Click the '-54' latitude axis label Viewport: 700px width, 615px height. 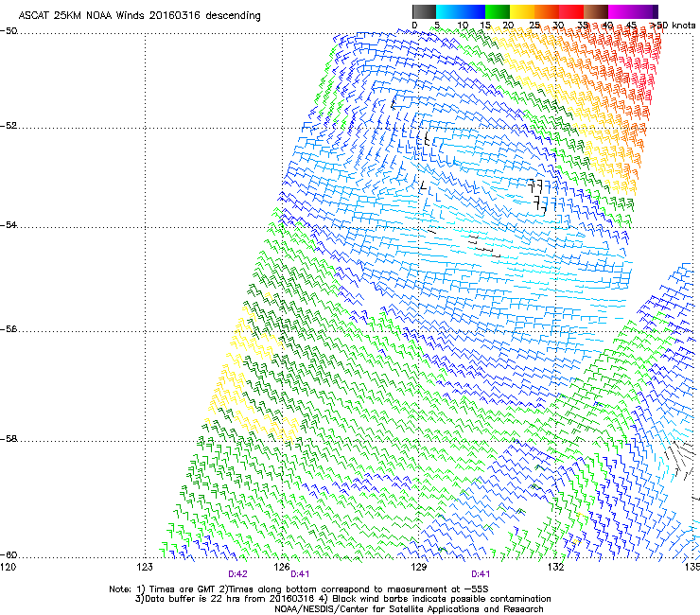pos(9,224)
